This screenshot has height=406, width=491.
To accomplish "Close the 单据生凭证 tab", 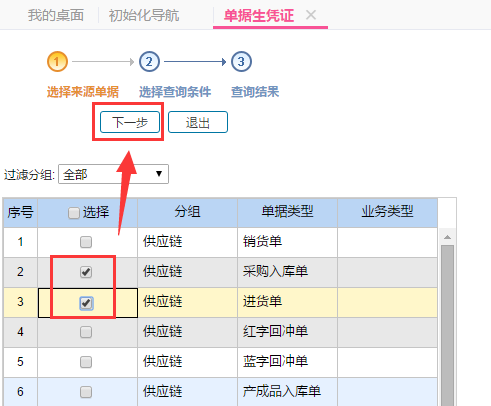I will point(311,15).
